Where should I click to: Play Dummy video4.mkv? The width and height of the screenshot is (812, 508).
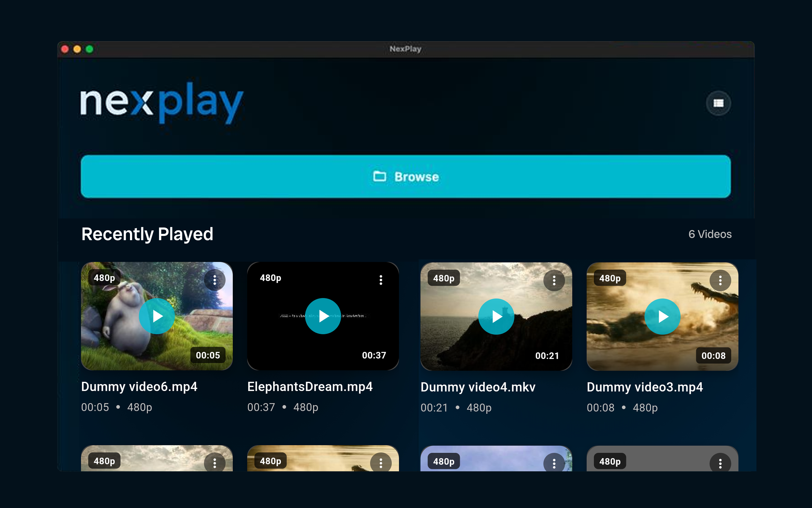(x=496, y=316)
